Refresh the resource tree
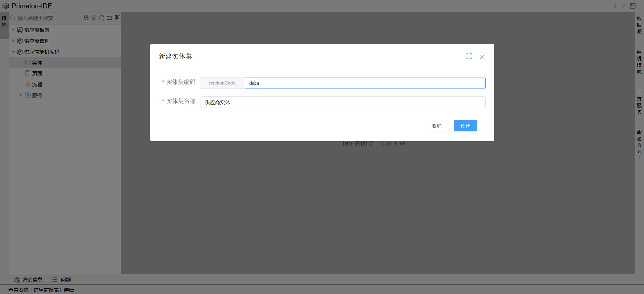The image size is (644, 294). (102, 18)
